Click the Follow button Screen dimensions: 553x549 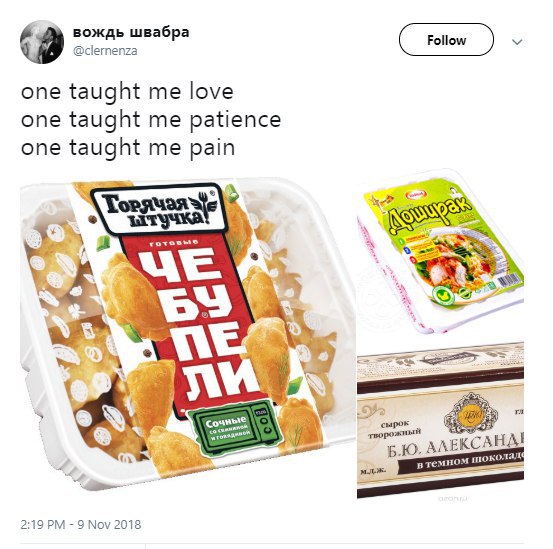[446, 40]
